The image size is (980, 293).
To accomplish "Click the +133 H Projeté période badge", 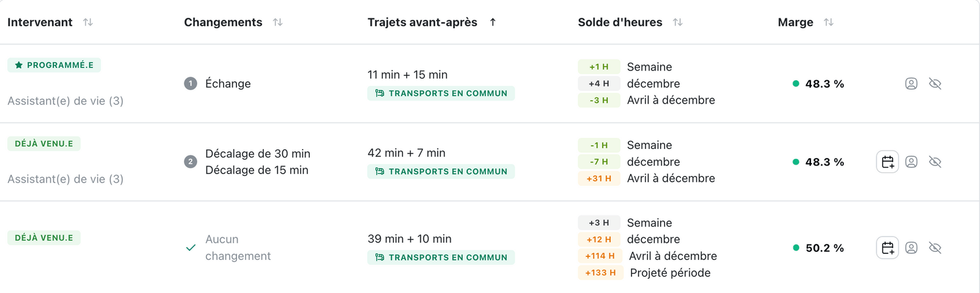I will tap(600, 273).
